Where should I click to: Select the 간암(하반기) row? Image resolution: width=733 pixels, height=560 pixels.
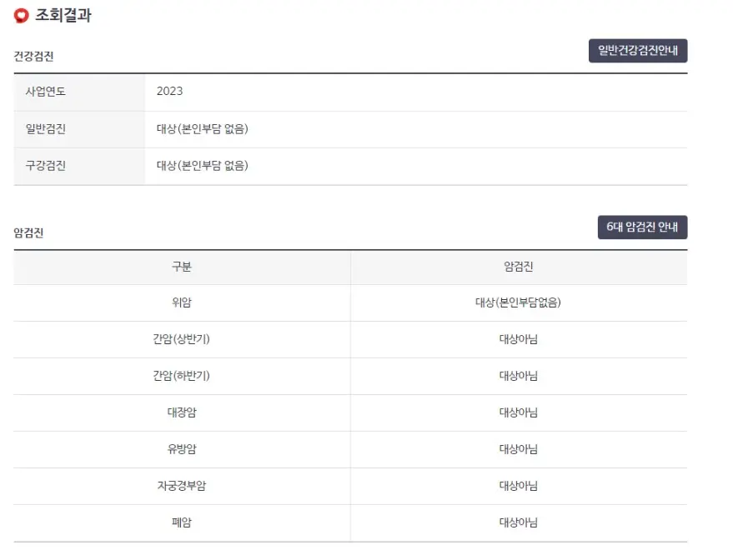(x=182, y=376)
